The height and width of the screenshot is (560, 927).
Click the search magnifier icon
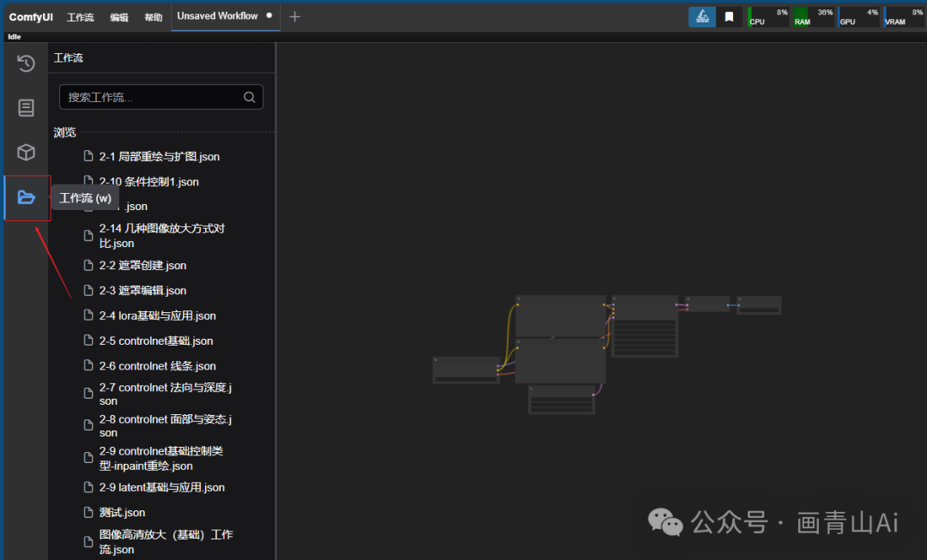(x=250, y=98)
